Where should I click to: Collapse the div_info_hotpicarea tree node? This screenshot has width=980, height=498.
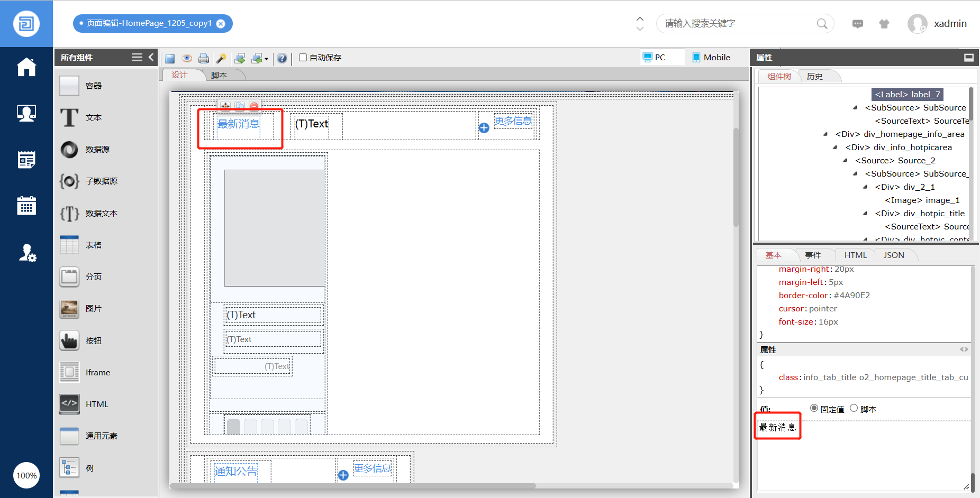(835, 147)
